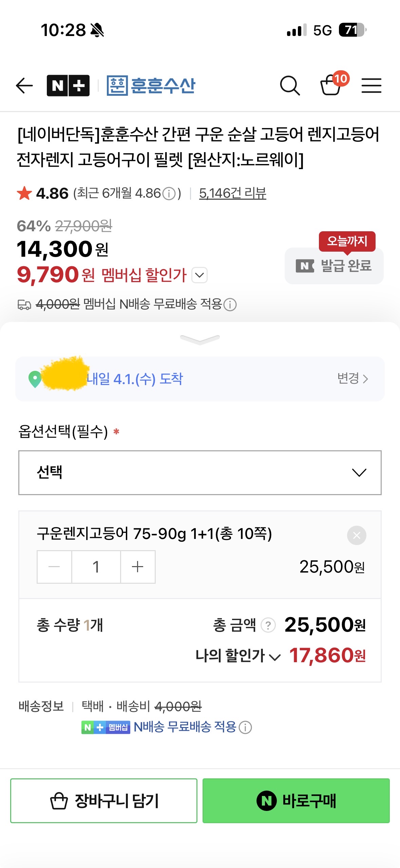Increase quantity with the plus button
The image size is (400, 868).
point(138,567)
